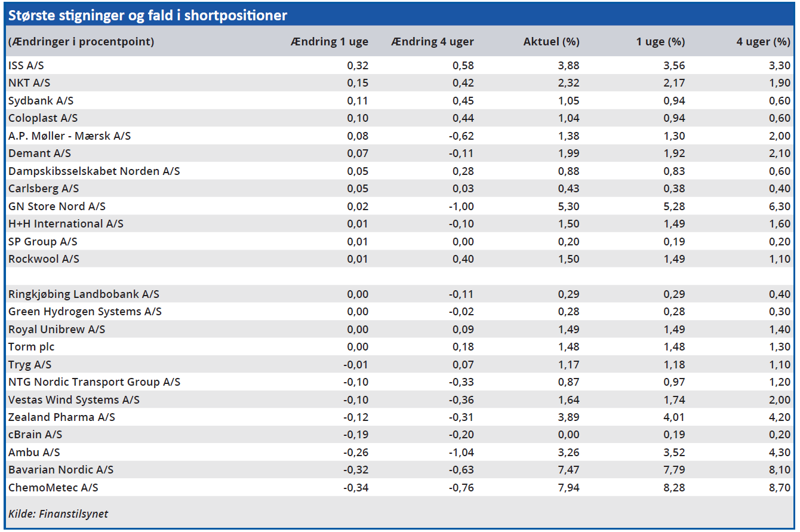The image size is (800, 532).
Task: Click the source note 'Kilde: Finanstilsynet'
Action: click(x=58, y=513)
